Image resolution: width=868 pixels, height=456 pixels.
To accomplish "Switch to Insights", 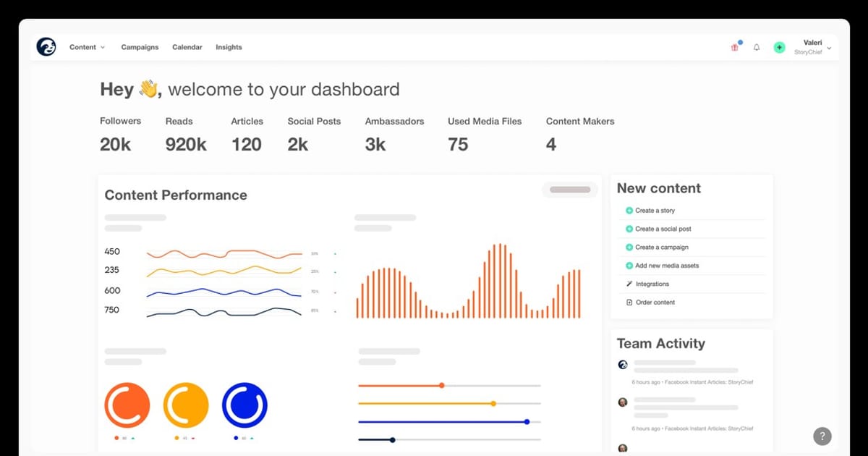I will [229, 48].
